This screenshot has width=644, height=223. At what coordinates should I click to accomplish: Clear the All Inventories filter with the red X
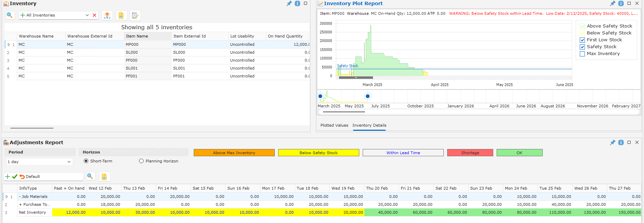tap(94, 15)
